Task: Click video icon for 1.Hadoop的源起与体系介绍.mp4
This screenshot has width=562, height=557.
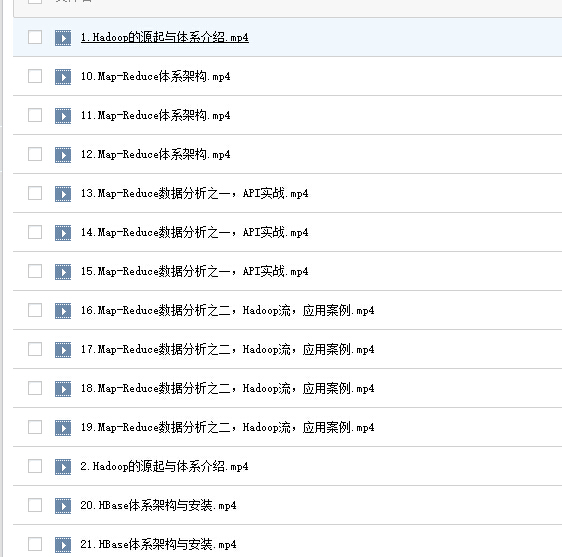Action: pyautogui.click(x=63, y=38)
